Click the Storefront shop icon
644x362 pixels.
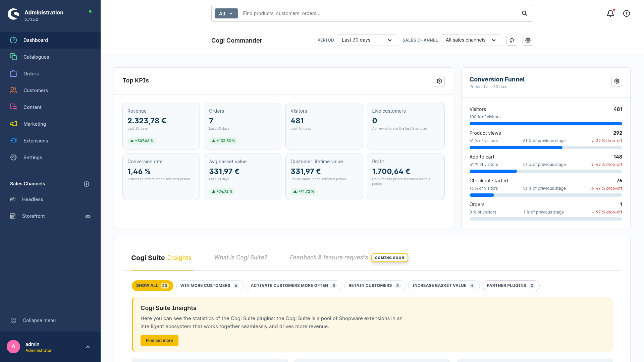point(13,216)
